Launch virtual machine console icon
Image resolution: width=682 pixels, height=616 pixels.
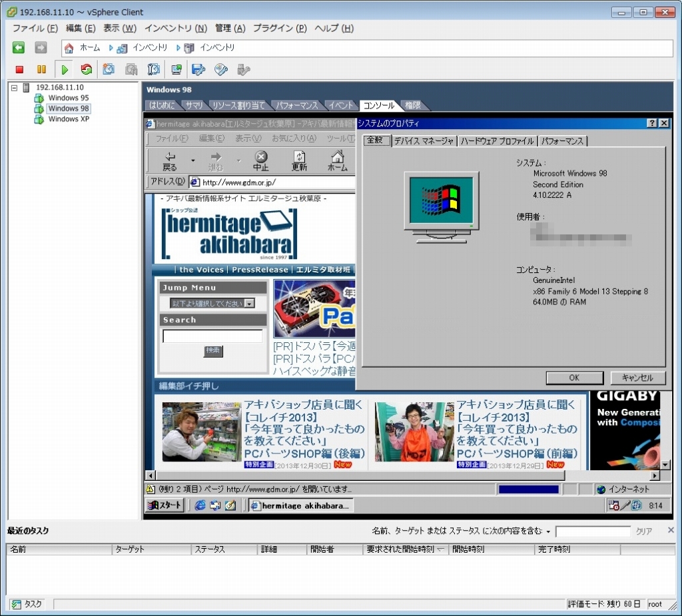176,70
